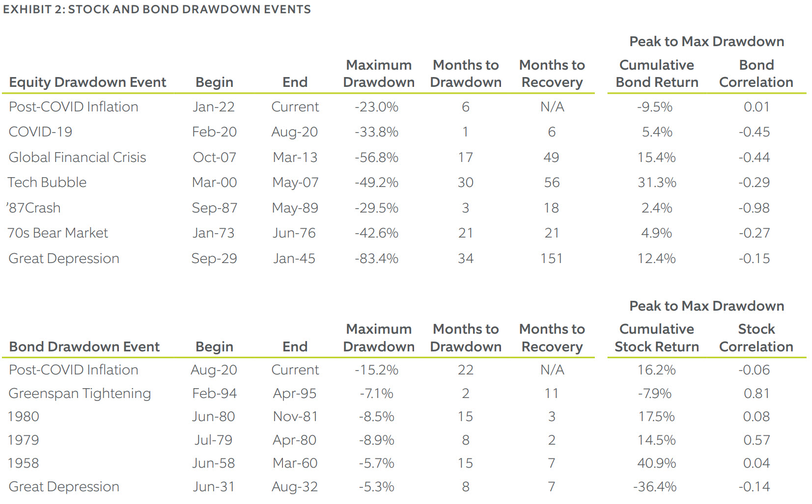
Task: Click the COVID-19 row label
Action: [x=40, y=132]
